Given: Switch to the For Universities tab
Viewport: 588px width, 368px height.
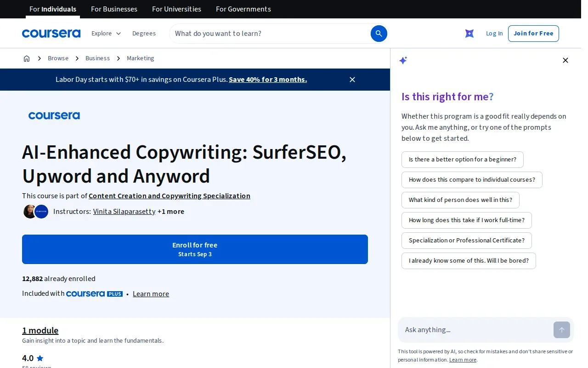Looking at the screenshot, I should click(x=176, y=9).
